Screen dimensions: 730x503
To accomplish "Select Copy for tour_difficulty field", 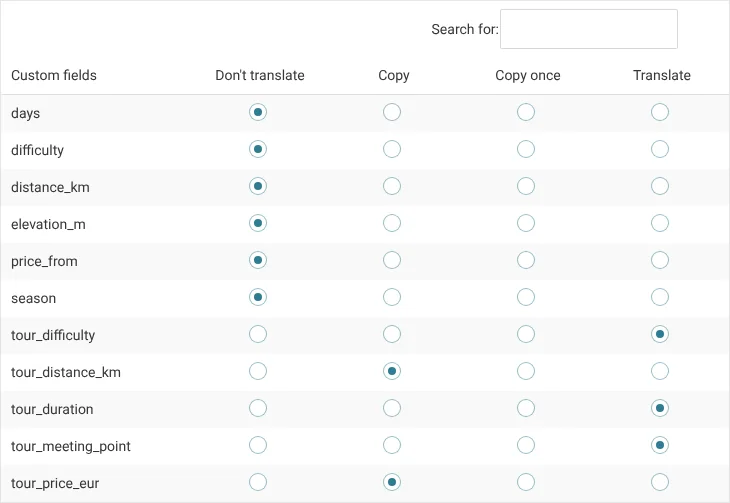I will [x=392, y=334].
